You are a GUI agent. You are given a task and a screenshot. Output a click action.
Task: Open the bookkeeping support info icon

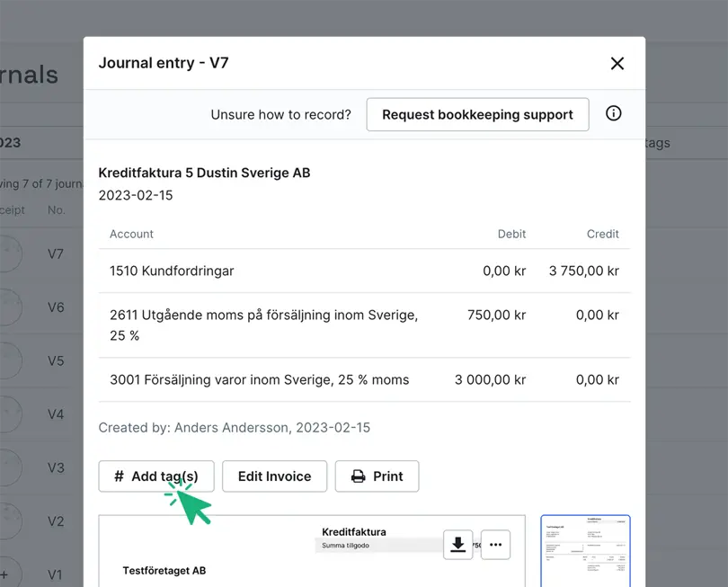click(613, 113)
